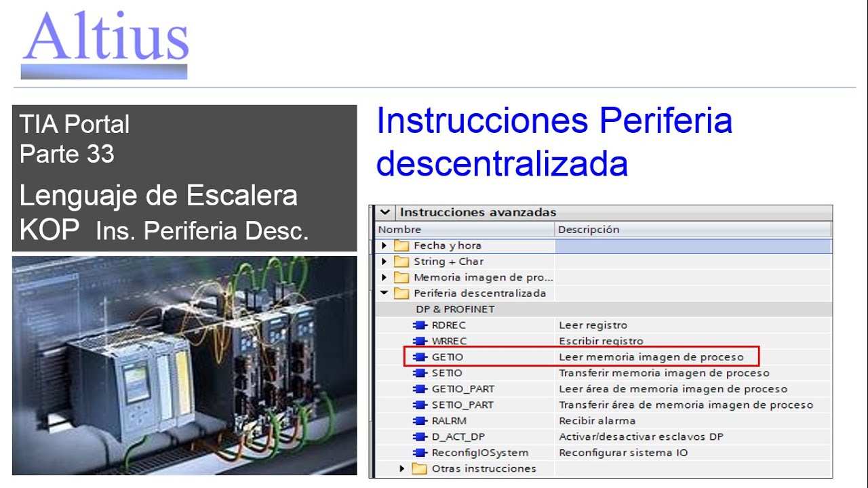868x488 pixels.
Task: Select the DP & PROFINET group row
Action: tap(604, 309)
